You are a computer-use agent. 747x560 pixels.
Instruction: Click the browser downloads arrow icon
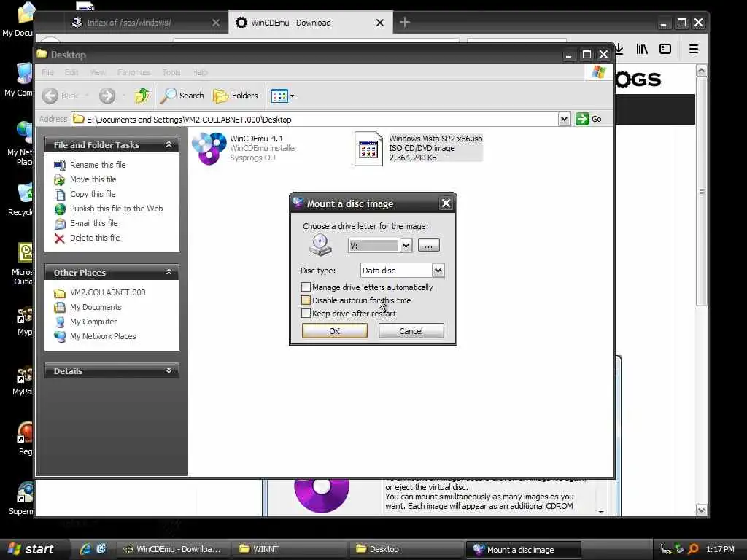[x=619, y=49]
